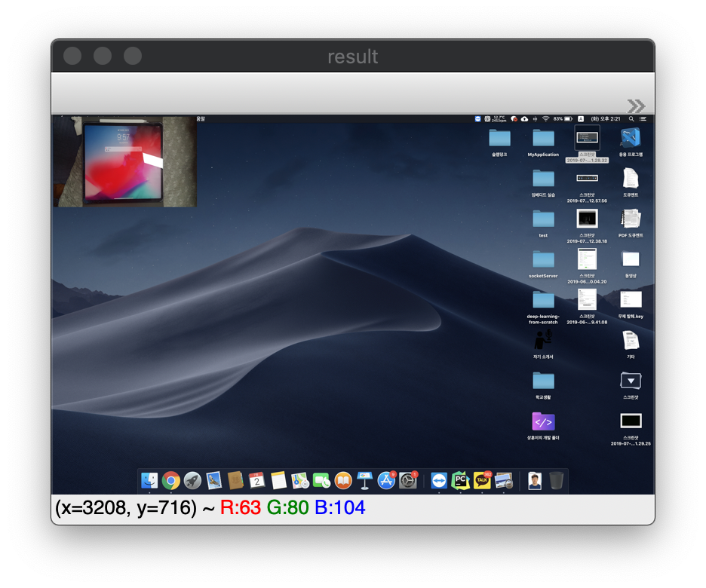Screen dimensions: 706x588
Task: Select the test folder
Action: (x=543, y=224)
